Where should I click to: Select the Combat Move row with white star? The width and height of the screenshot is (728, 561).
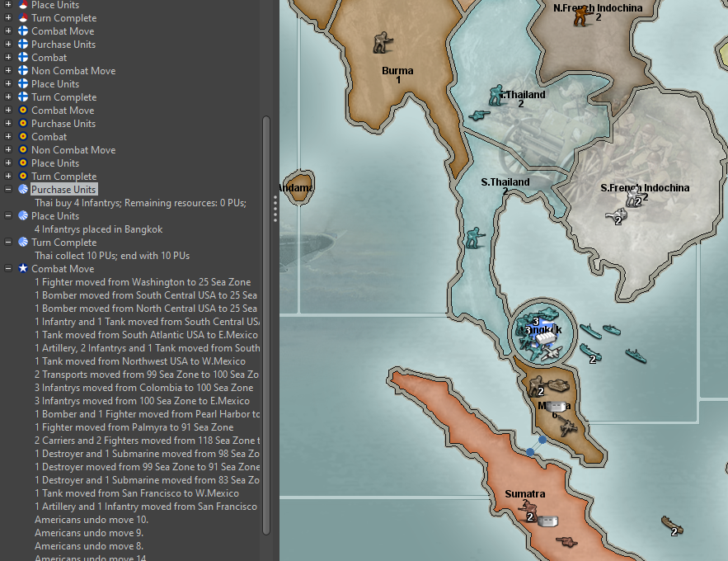[x=63, y=269]
